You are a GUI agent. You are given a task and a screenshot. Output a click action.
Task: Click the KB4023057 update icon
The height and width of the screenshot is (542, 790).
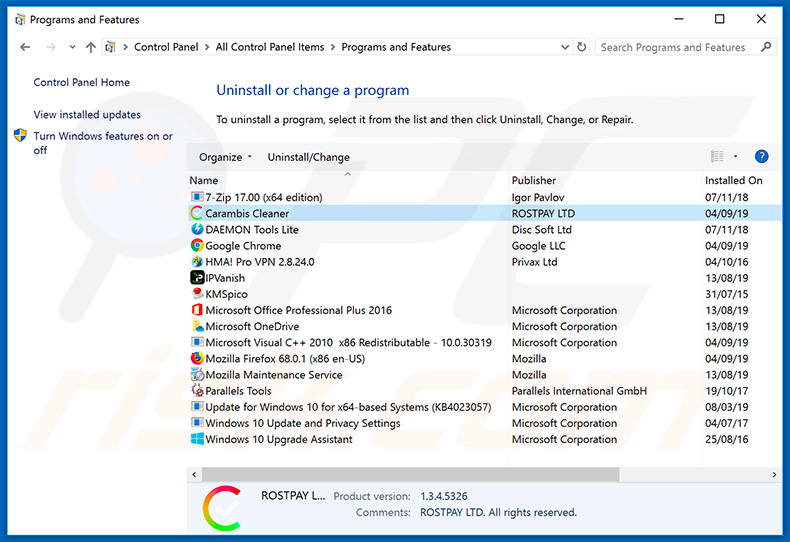pos(197,406)
